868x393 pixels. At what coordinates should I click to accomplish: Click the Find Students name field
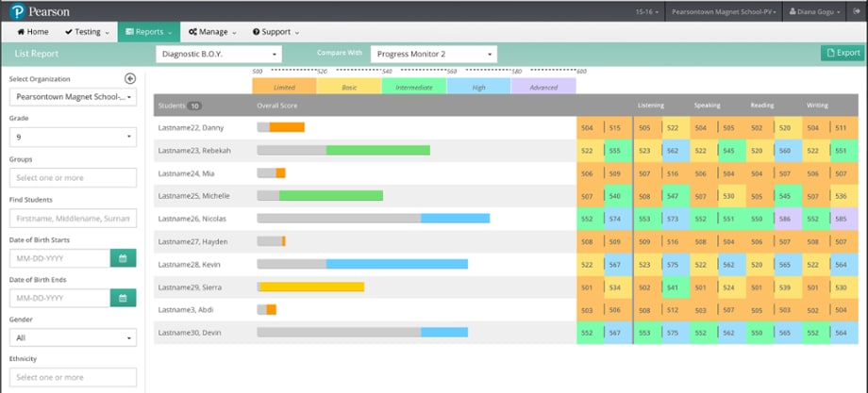point(73,218)
